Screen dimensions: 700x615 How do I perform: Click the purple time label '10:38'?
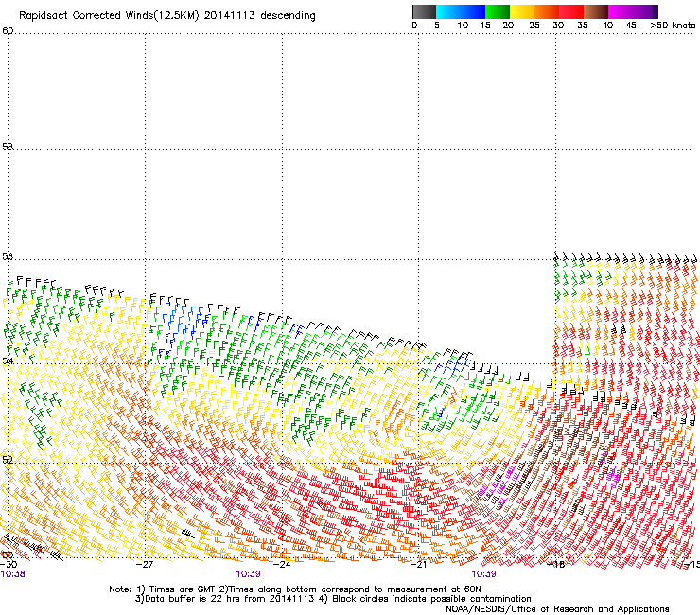(12, 574)
